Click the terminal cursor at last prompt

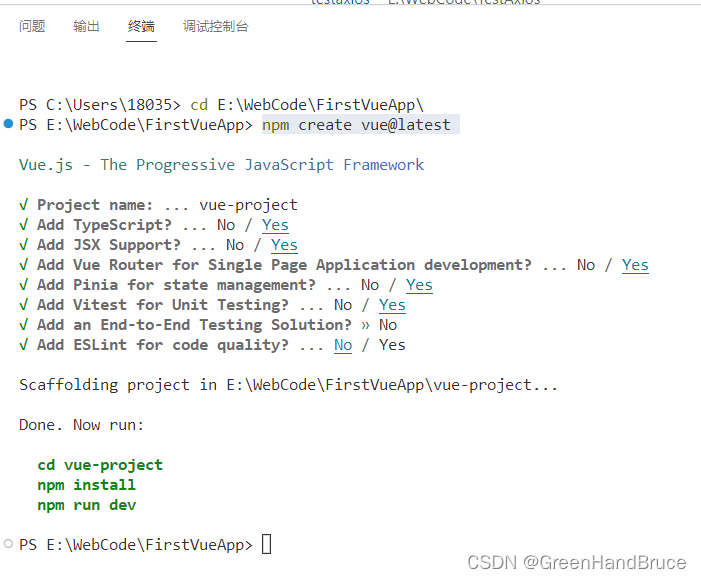click(266, 544)
